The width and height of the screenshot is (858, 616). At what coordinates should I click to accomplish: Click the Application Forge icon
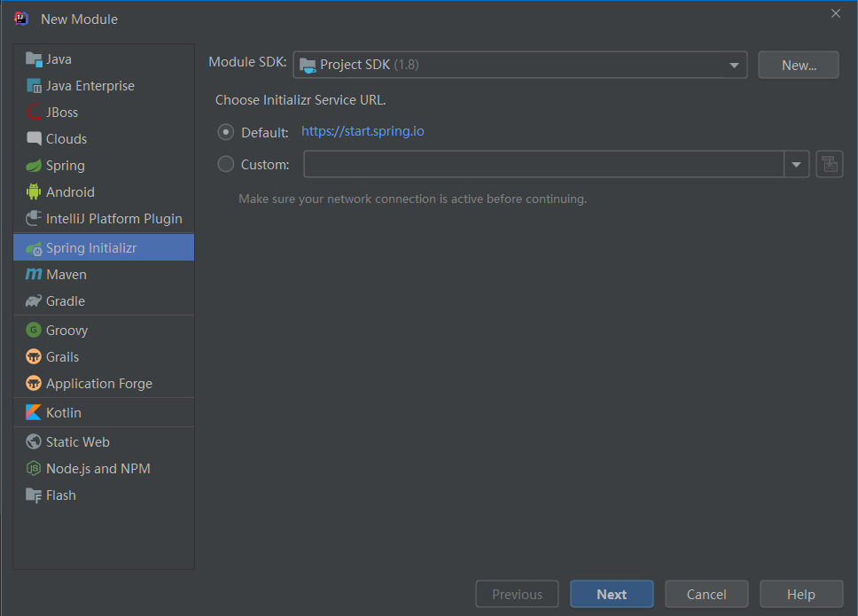(34, 384)
